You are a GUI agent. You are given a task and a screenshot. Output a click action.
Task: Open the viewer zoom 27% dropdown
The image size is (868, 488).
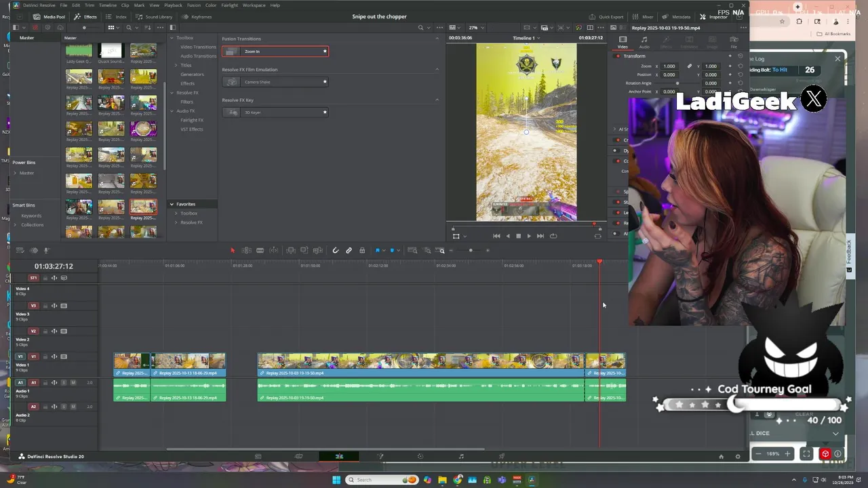pyautogui.click(x=475, y=28)
